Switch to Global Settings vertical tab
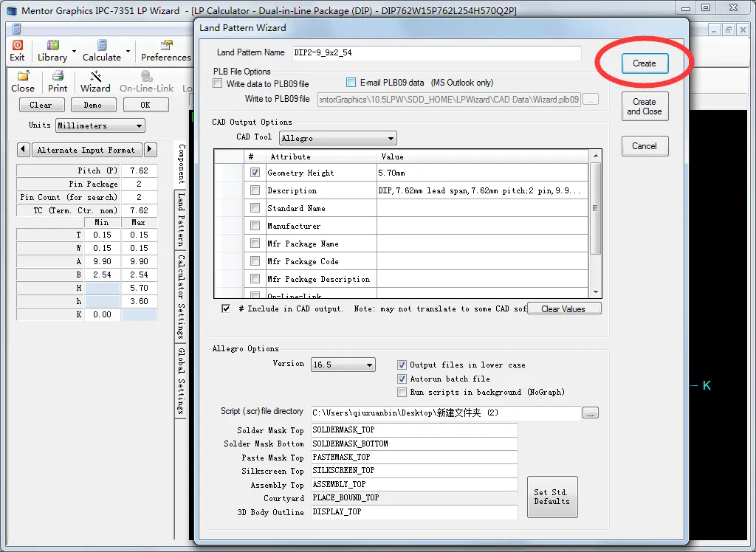This screenshot has height=552, width=756. point(181,381)
